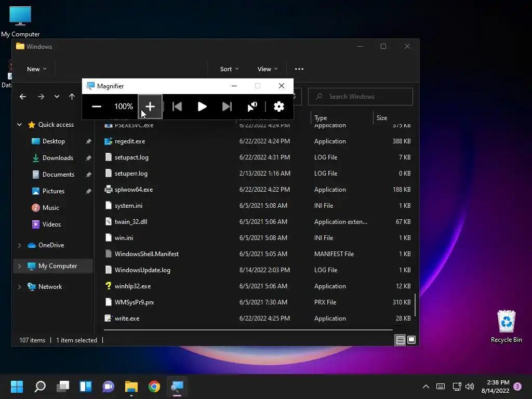Image resolution: width=532 pixels, height=399 pixels.
Task: Select OneDrive in navigation pane
Action: 51,245
